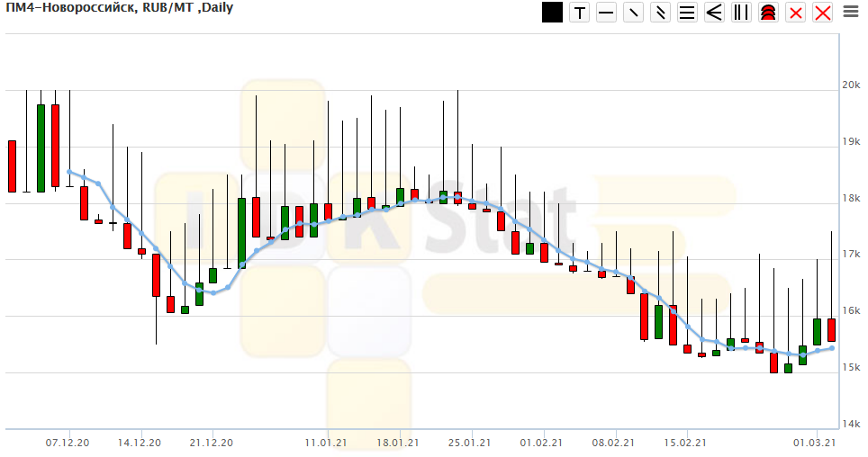This screenshot has width=868, height=457.
Task: Select the parallel channel lines tool
Action: [x=661, y=13]
